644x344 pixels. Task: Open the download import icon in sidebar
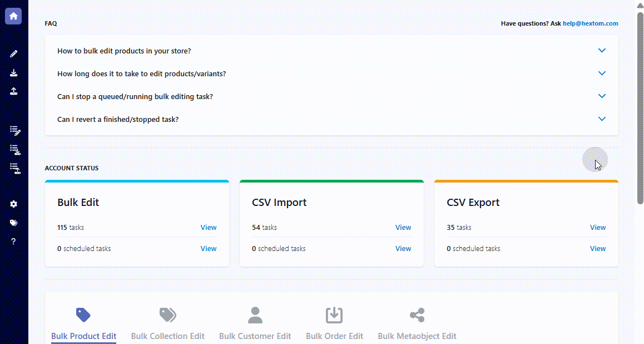(x=13, y=73)
